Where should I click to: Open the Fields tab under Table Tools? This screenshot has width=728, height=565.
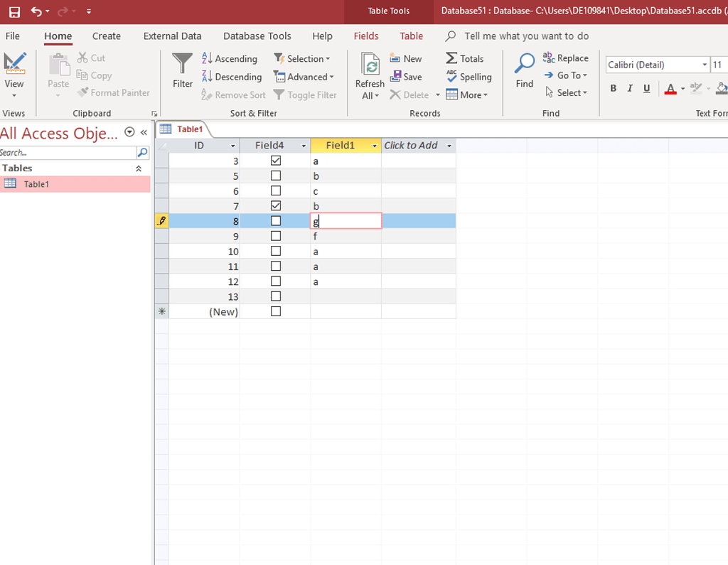point(365,36)
